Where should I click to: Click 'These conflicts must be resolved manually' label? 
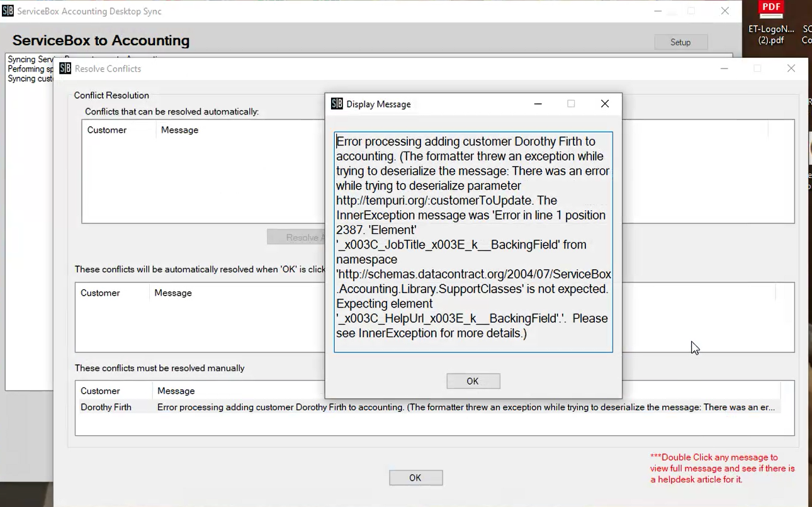click(159, 368)
